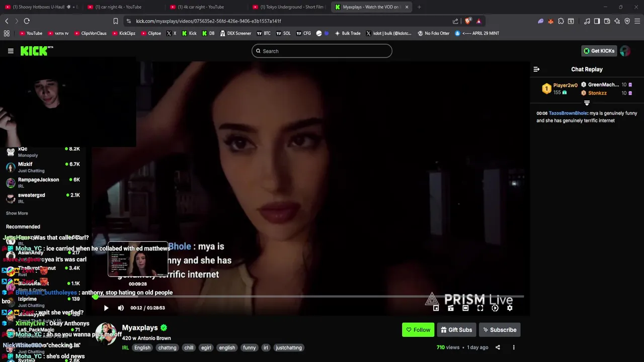Open Mizkif channel in sidebar
The height and width of the screenshot is (362, 644).
click(x=43, y=167)
